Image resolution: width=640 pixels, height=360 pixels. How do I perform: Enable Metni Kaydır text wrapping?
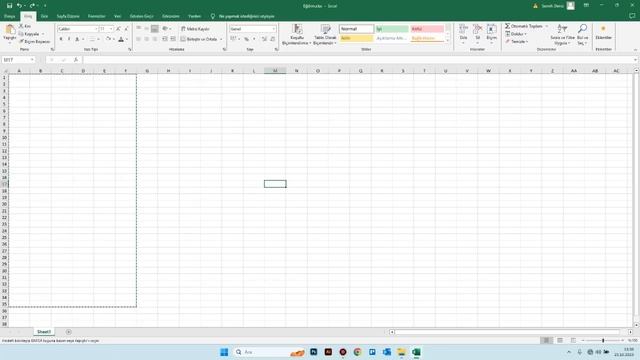[195, 29]
